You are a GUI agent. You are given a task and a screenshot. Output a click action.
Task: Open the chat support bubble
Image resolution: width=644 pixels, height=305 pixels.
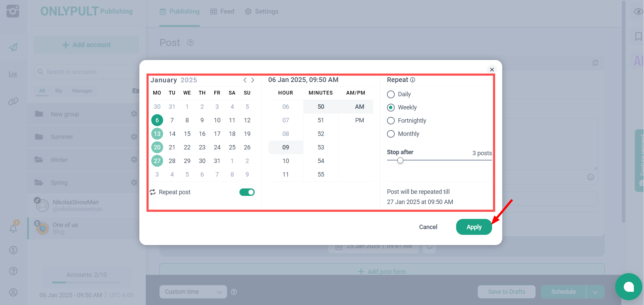click(x=628, y=287)
